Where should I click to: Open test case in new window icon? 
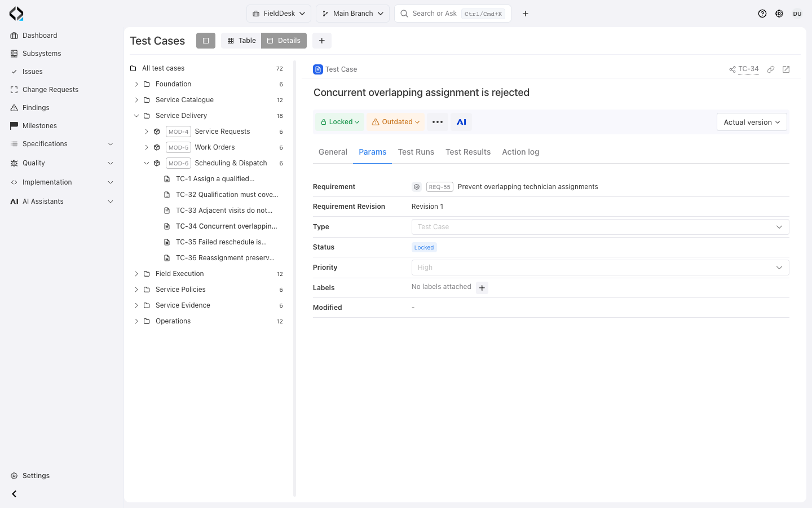[786, 69]
